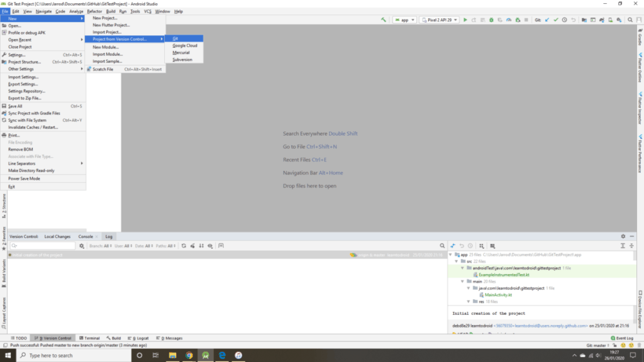The height and width of the screenshot is (362, 644).
Task: Toggle the log quick-view eye icon
Action: coord(211,246)
